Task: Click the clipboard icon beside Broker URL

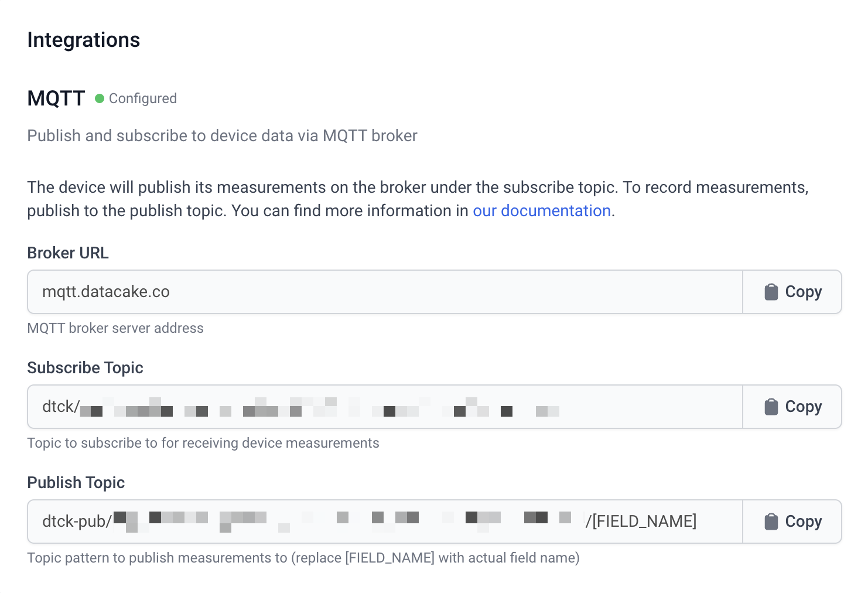Action: [771, 292]
